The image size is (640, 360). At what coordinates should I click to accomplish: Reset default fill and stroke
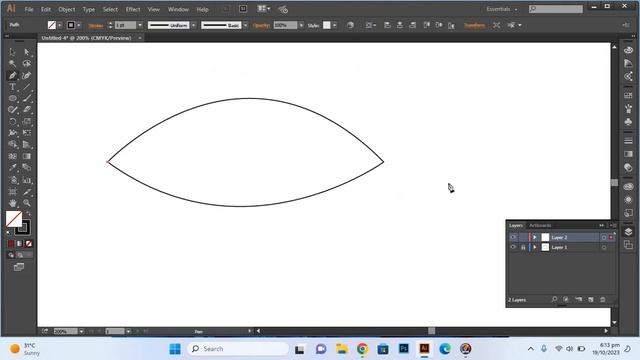tap(9, 233)
